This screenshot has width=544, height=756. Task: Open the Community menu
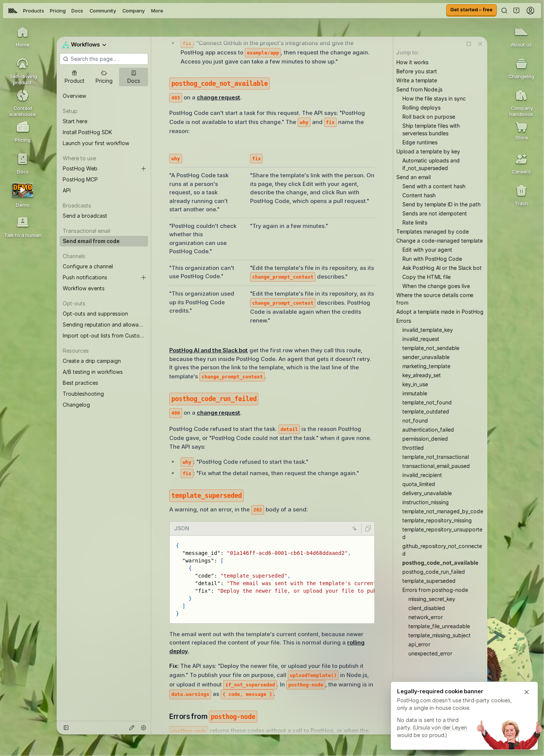click(103, 11)
